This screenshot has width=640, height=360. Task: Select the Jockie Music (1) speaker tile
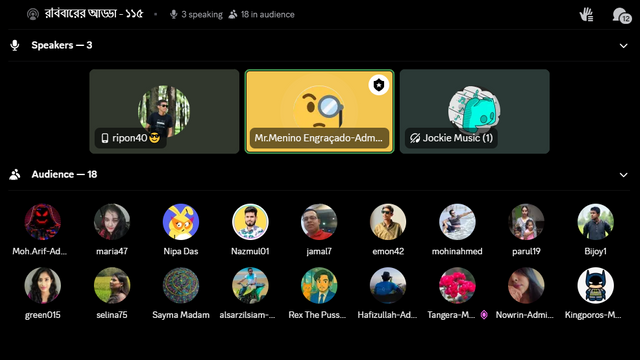pos(475,111)
